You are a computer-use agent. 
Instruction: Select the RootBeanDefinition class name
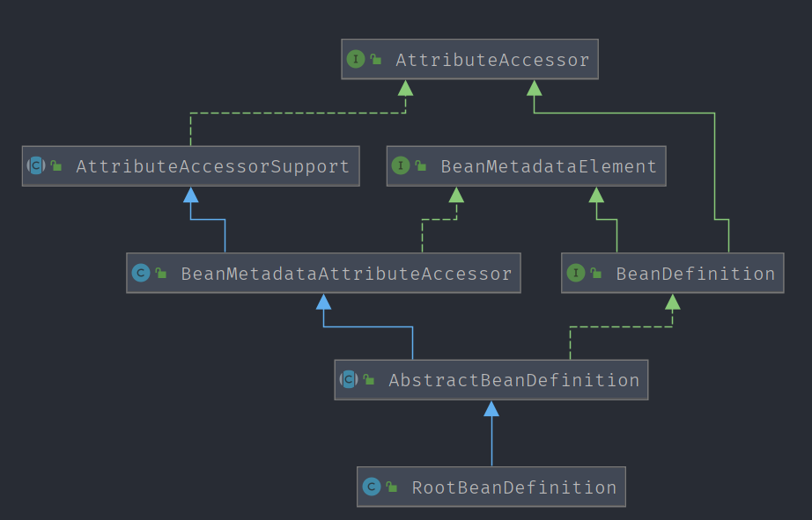pyautogui.click(x=513, y=487)
